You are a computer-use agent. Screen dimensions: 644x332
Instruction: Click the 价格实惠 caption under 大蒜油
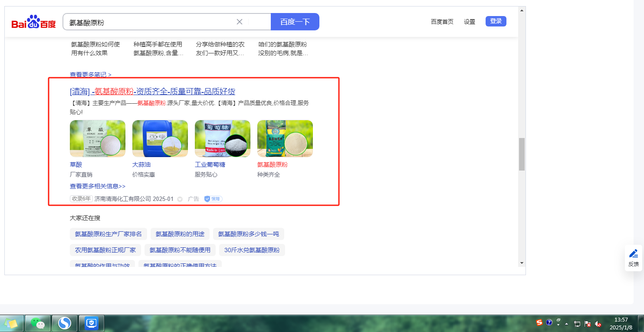[x=144, y=175]
